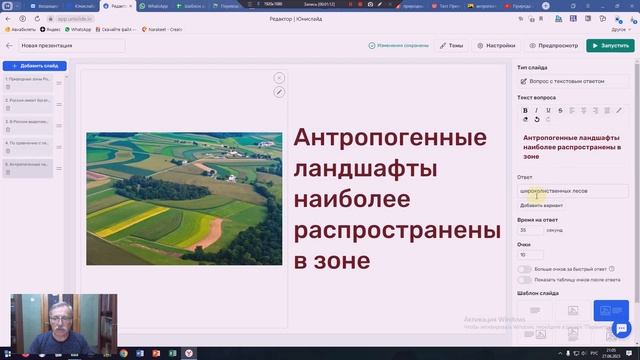The height and width of the screenshot is (360, 640).
Task: Click the Новая презентация title field
Action: (71, 46)
